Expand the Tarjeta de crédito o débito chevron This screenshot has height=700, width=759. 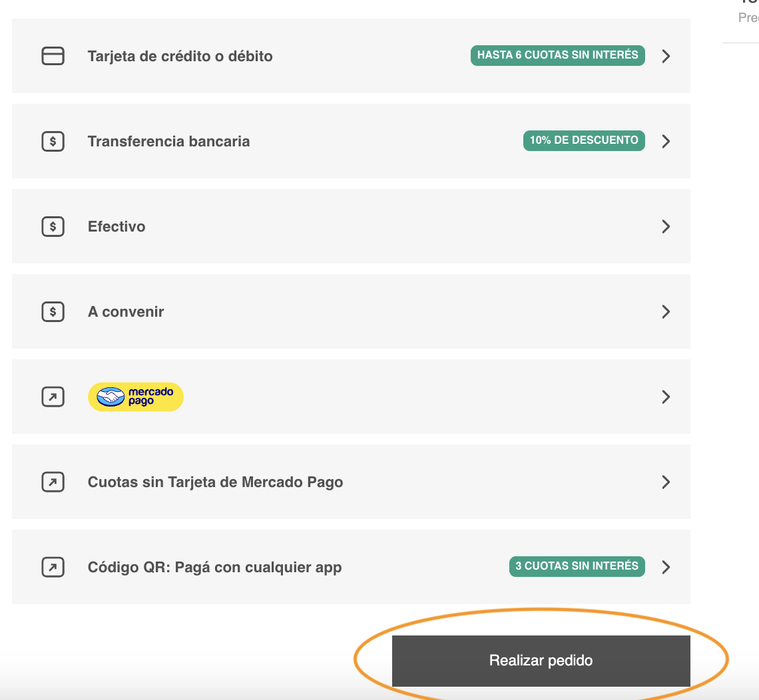(666, 57)
